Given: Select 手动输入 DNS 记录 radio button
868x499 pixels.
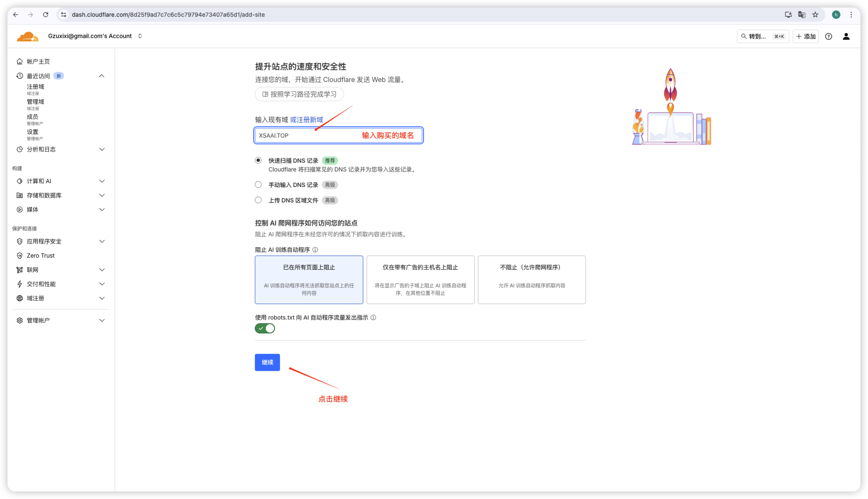Looking at the screenshot, I should (x=258, y=184).
